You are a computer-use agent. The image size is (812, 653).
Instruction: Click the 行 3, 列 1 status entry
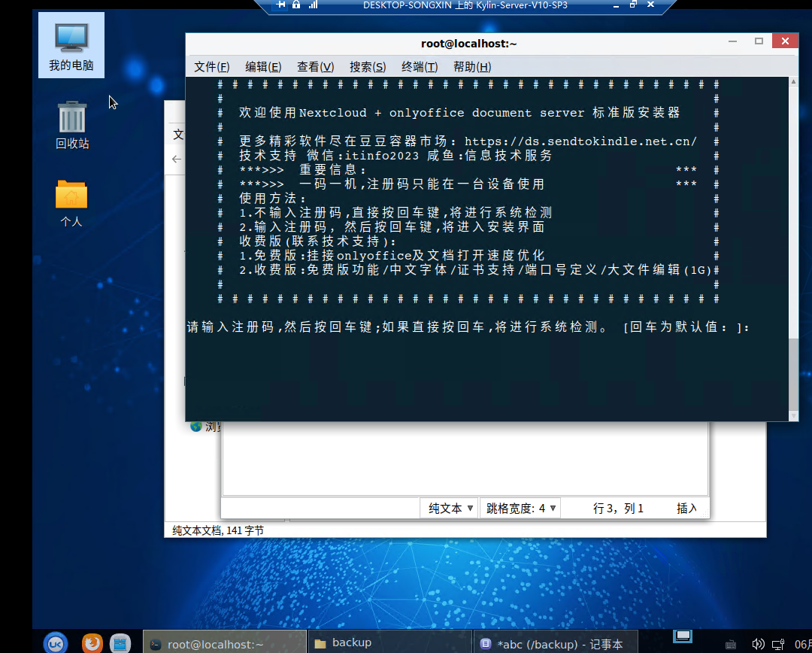click(x=618, y=509)
